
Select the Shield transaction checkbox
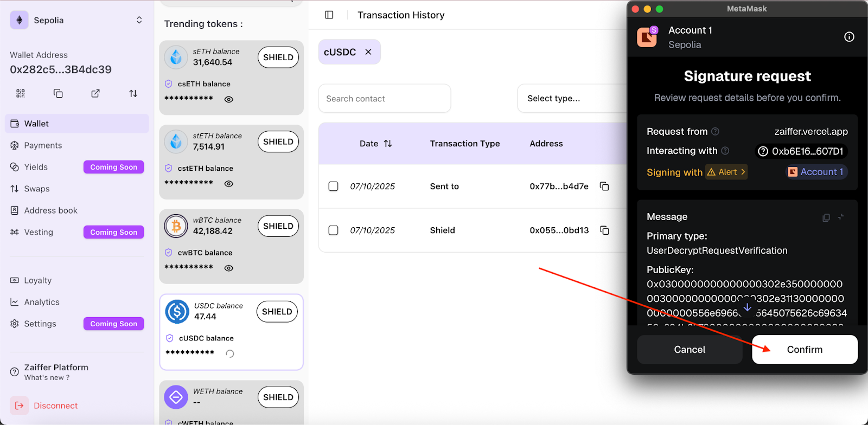click(x=334, y=230)
